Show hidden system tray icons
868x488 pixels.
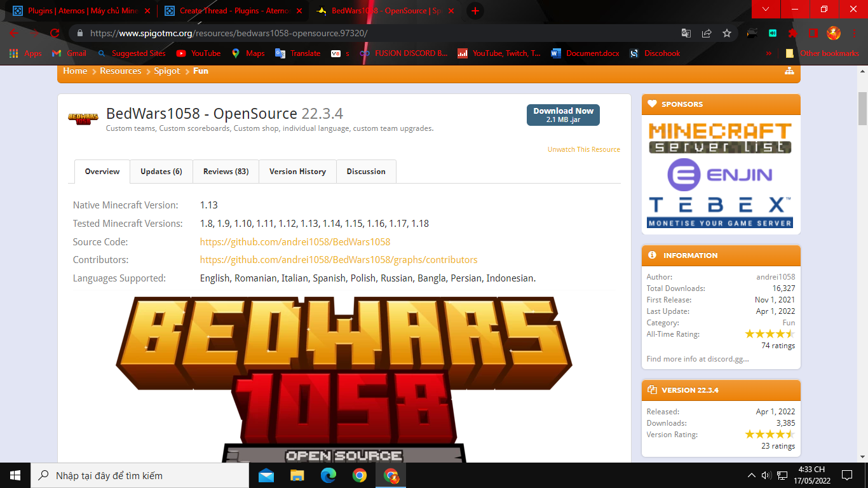pyautogui.click(x=752, y=475)
